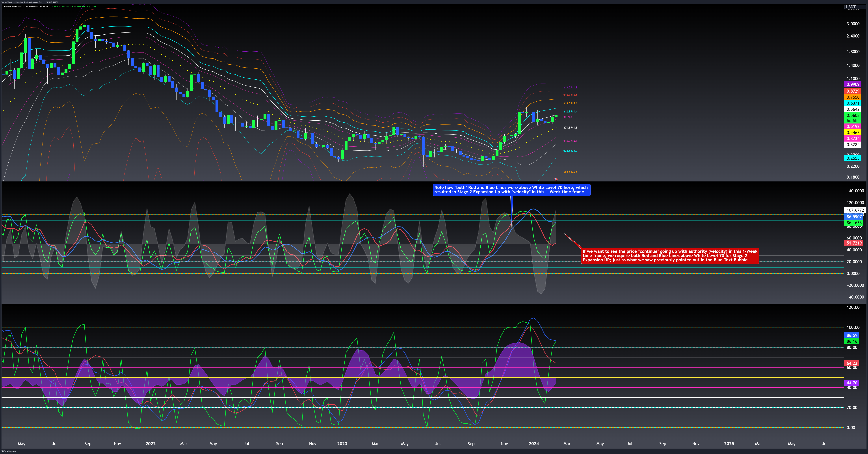Screen dimensions: 868x454
Task: Click the blue annotation bubble about Level 70
Action: (511, 190)
